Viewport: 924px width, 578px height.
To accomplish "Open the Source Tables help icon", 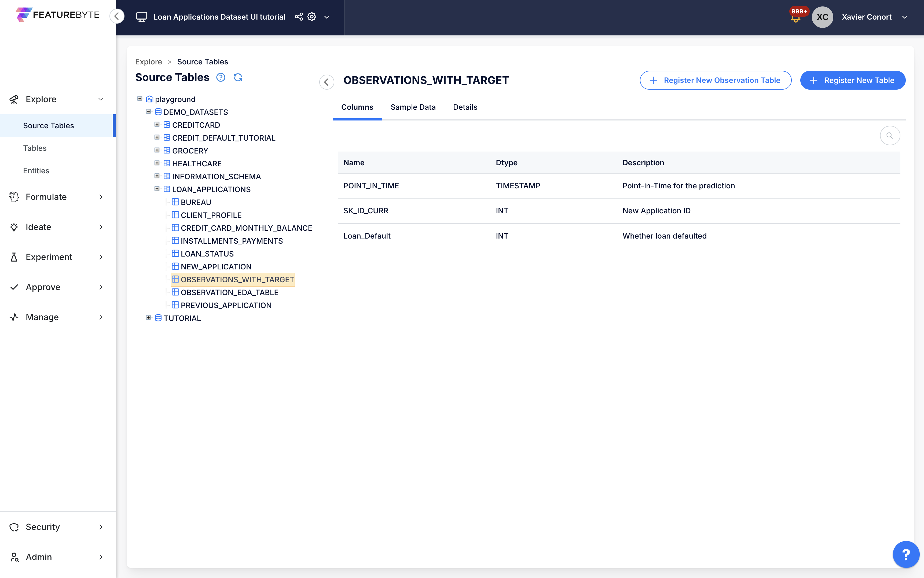I will pyautogui.click(x=221, y=78).
